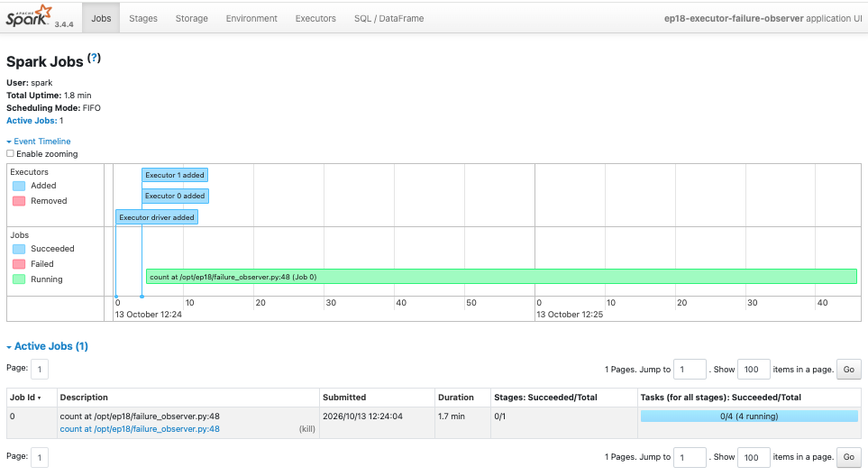The width and height of the screenshot is (868, 476).
Task: Click the timeline date 13 October 12:25
Action: pyautogui.click(x=570, y=315)
